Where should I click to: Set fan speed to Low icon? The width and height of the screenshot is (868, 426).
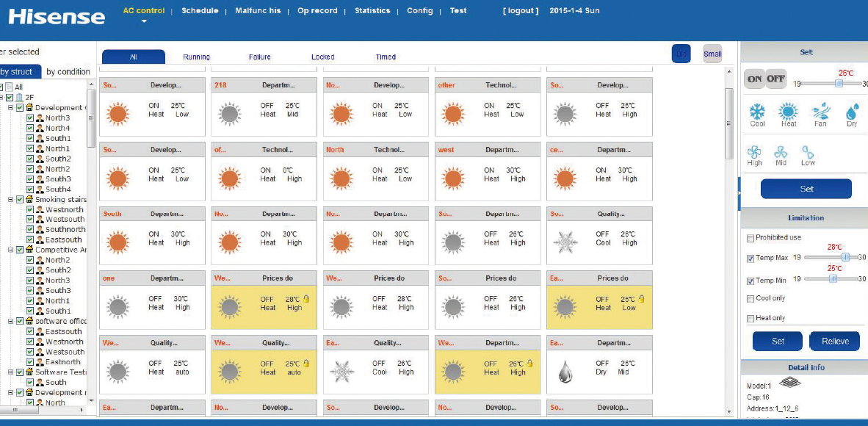point(808,152)
